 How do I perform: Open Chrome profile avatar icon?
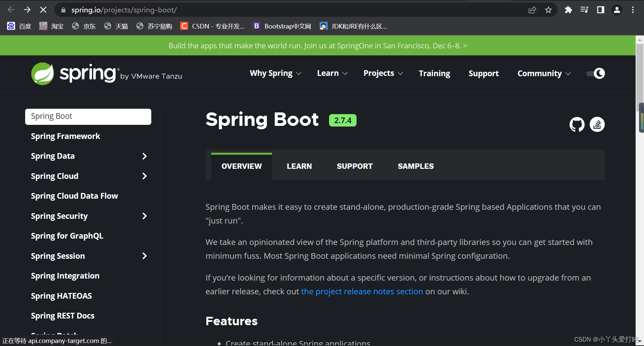point(617,10)
